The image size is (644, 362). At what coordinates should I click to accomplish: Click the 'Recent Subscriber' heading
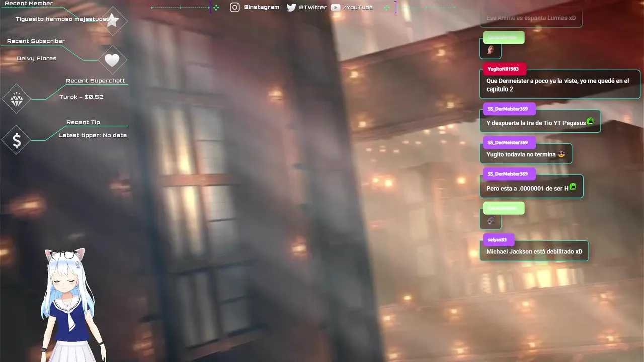tap(36, 41)
